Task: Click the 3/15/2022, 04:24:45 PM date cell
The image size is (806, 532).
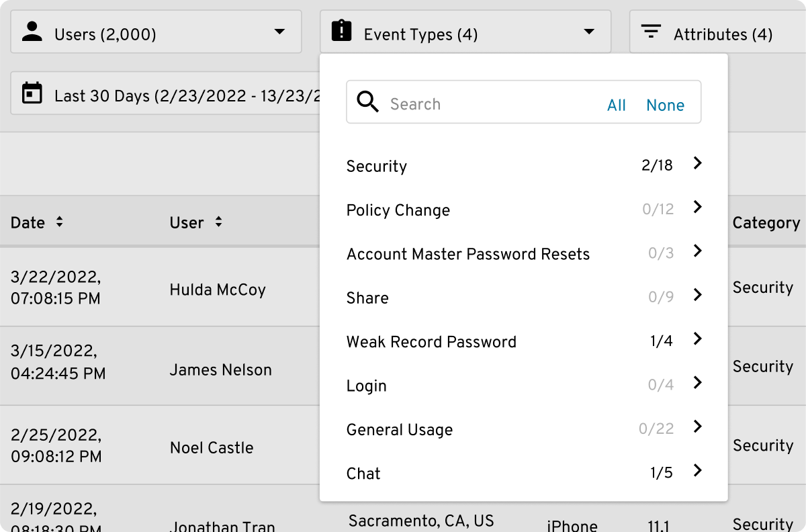Action: coord(58,362)
